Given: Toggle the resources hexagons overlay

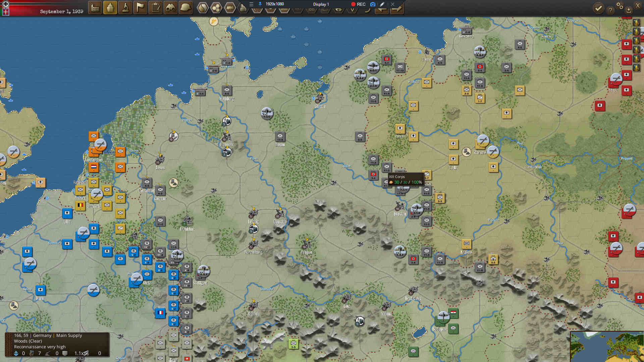Looking at the screenshot, I should (216, 8).
